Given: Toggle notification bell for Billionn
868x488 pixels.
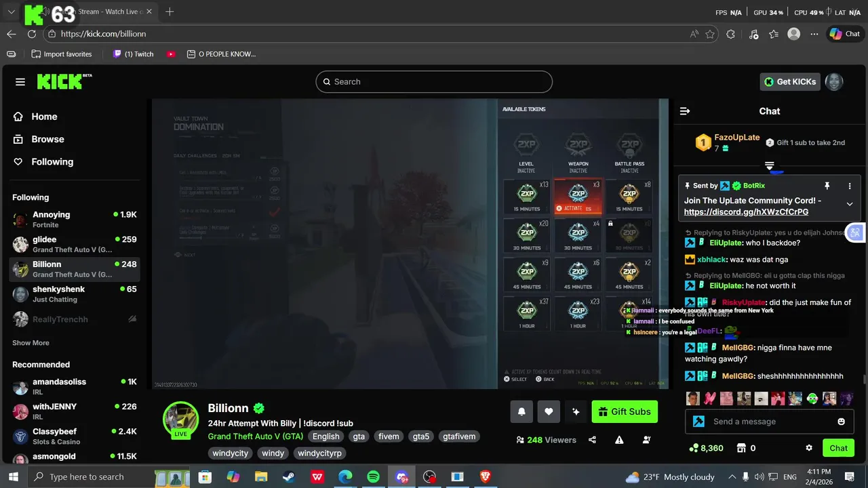Looking at the screenshot, I should pos(521,411).
